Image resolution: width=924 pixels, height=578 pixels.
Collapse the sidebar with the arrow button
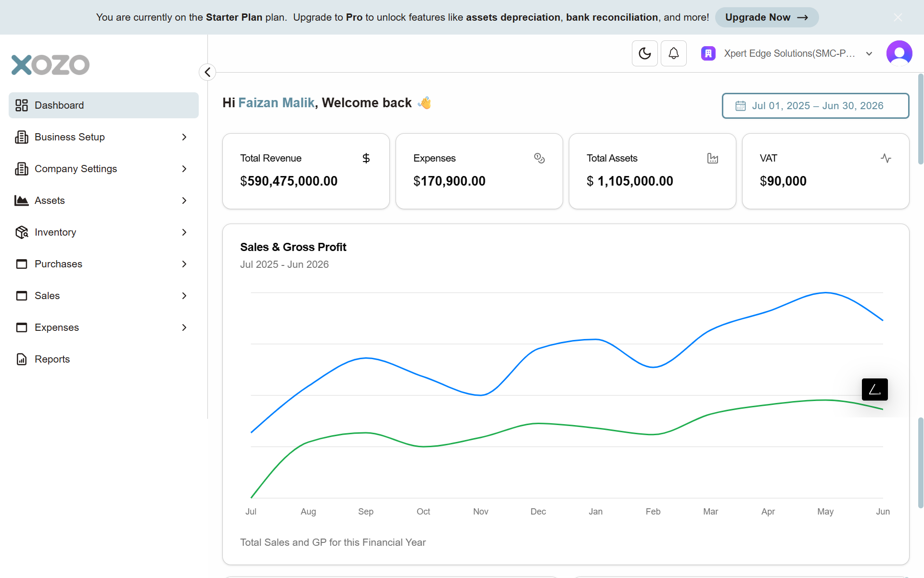pos(207,72)
